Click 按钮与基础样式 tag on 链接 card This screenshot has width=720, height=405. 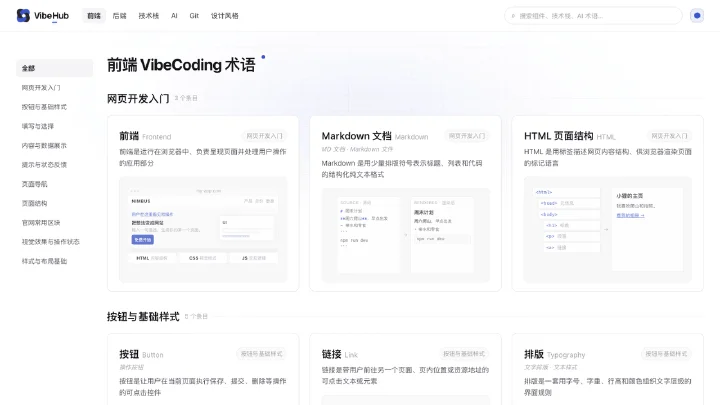tap(464, 354)
